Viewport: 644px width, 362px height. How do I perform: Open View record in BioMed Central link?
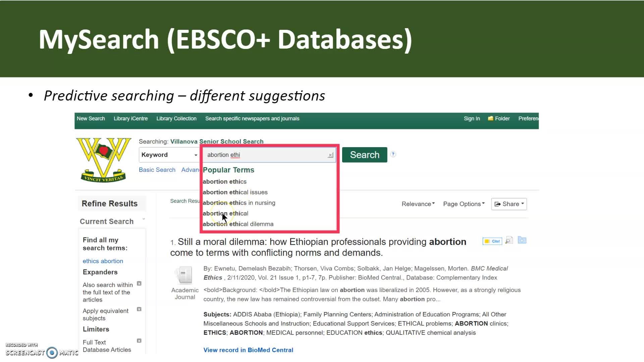click(x=248, y=350)
